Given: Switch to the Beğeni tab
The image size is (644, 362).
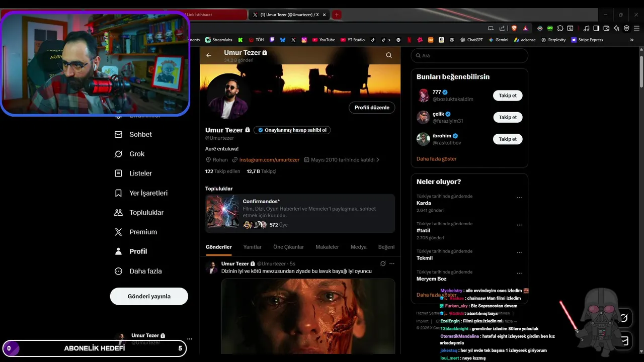Looking at the screenshot, I should click(x=386, y=247).
